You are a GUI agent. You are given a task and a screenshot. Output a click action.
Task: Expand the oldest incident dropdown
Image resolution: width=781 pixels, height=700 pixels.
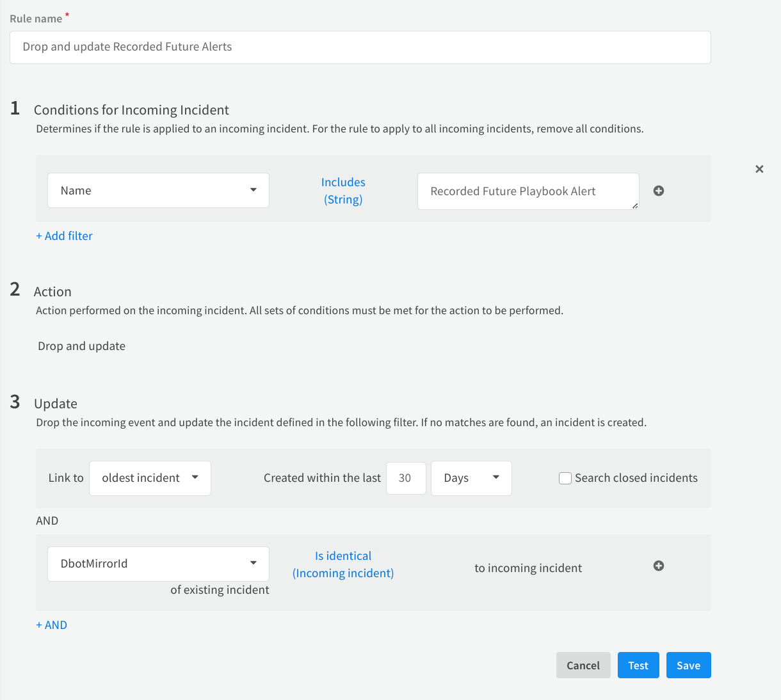click(150, 478)
